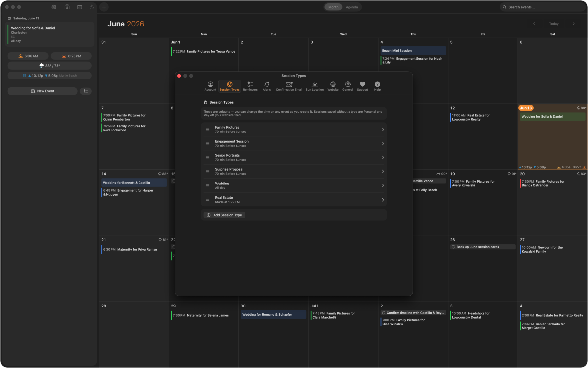Select the Sun Location tab
Screen dimensions: 588x368
click(x=315, y=86)
